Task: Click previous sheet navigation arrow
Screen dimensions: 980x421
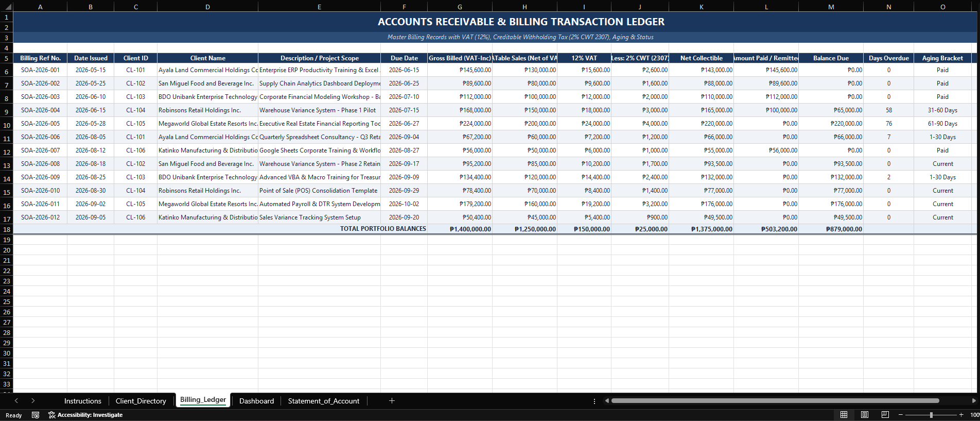Action: (x=16, y=401)
